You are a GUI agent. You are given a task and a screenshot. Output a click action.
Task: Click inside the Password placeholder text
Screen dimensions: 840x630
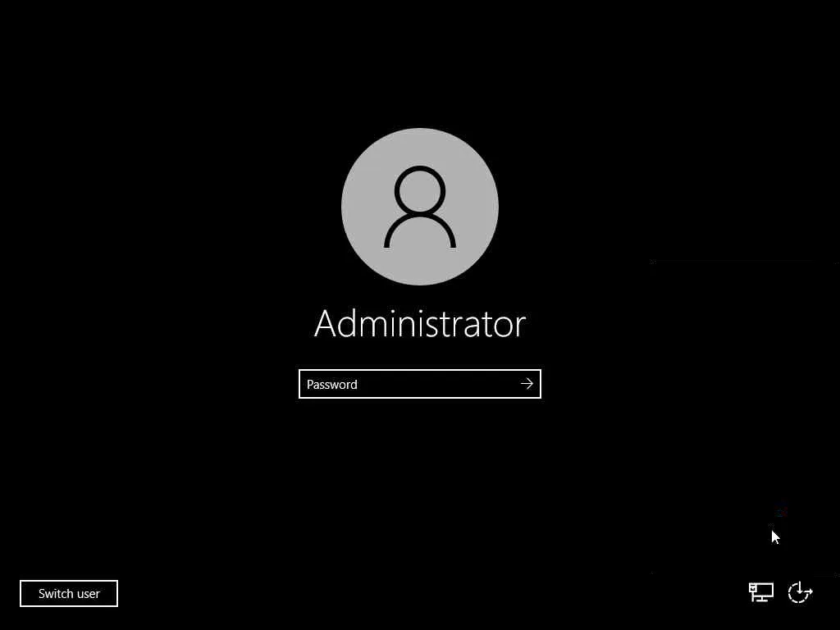(x=331, y=385)
